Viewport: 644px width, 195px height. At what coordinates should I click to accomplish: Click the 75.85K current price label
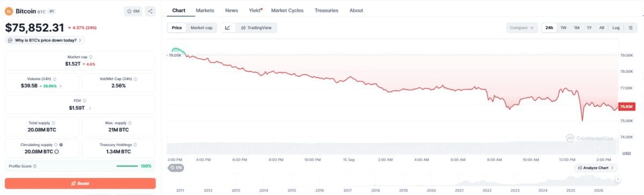click(x=626, y=106)
